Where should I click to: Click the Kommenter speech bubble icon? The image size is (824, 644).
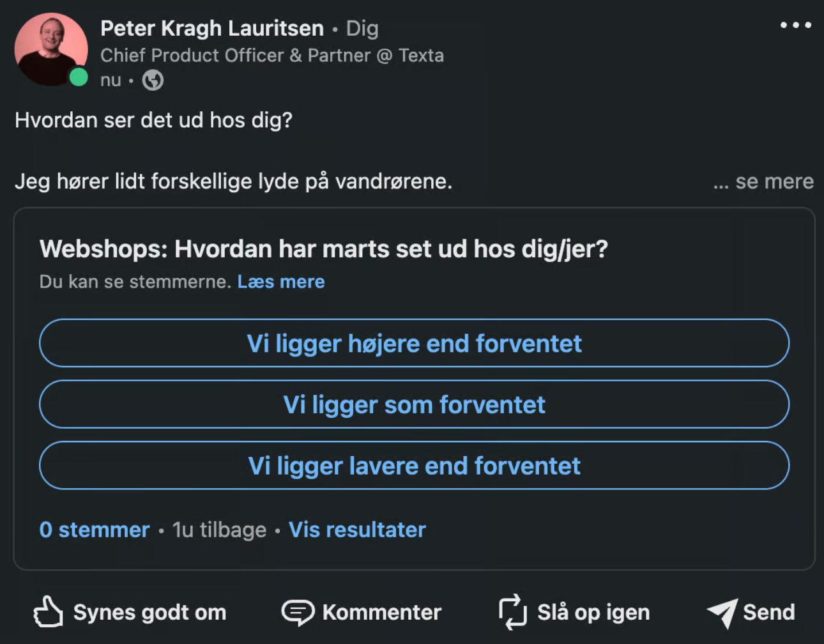pos(298,612)
